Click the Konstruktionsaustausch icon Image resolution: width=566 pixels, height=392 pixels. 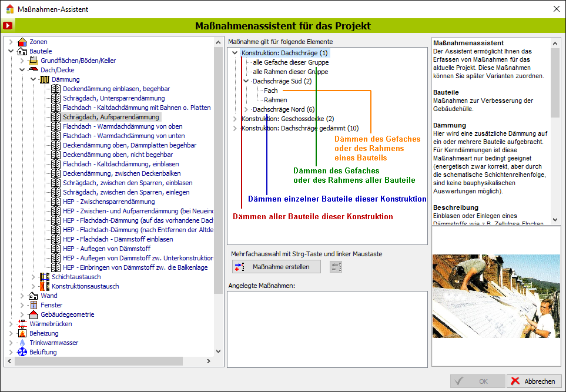(45, 286)
